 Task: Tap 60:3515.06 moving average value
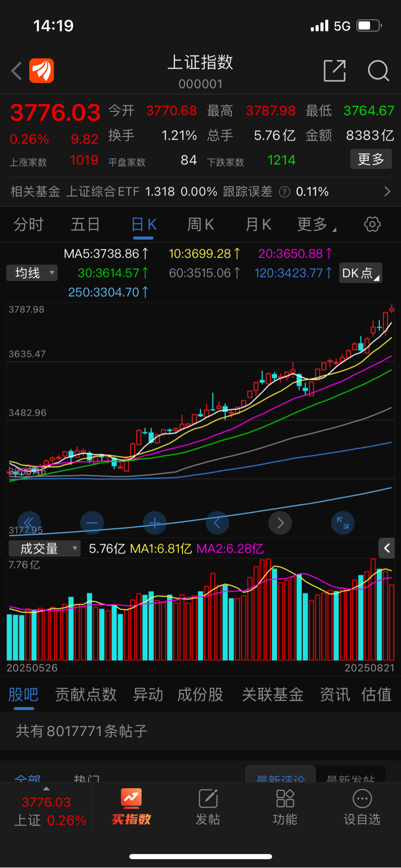205,273
